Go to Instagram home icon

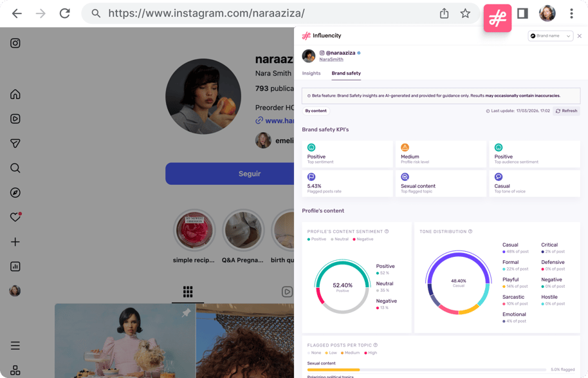pyautogui.click(x=15, y=94)
